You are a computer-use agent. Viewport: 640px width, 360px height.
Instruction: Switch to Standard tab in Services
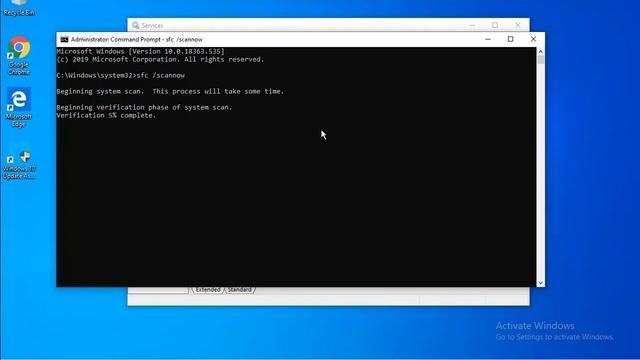click(x=240, y=290)
